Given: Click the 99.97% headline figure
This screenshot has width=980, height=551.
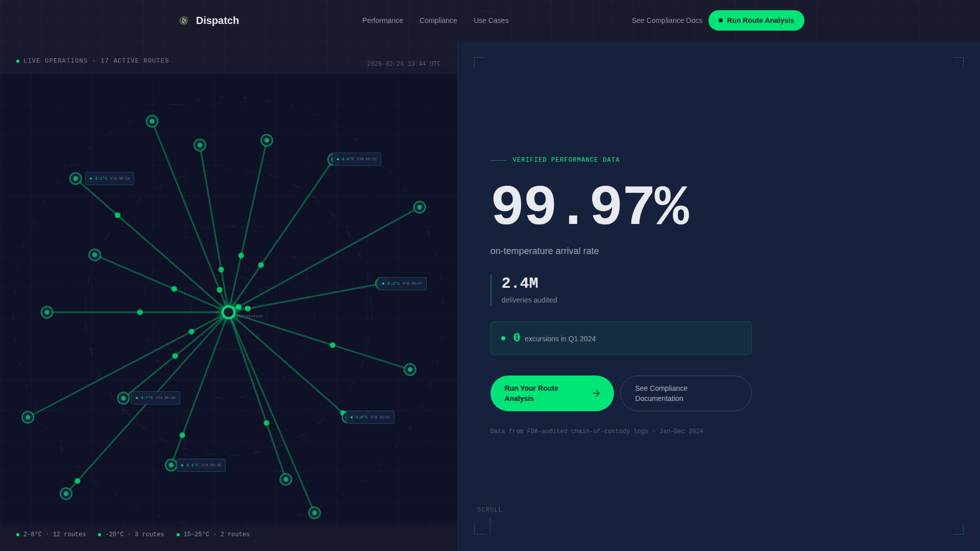Looking at the screenshot, I should (590, 206).
